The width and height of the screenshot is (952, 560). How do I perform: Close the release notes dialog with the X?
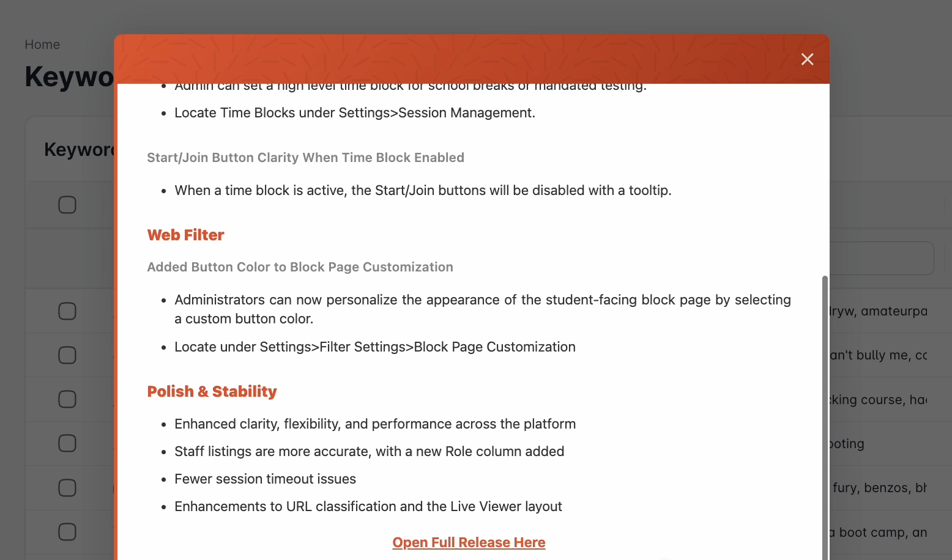[807, 59]
